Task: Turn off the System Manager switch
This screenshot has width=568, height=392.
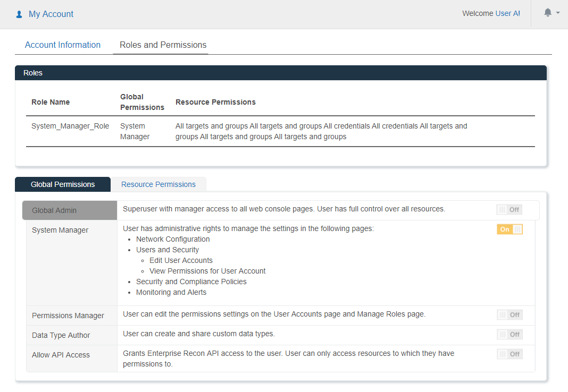Action: coord(509,229)
